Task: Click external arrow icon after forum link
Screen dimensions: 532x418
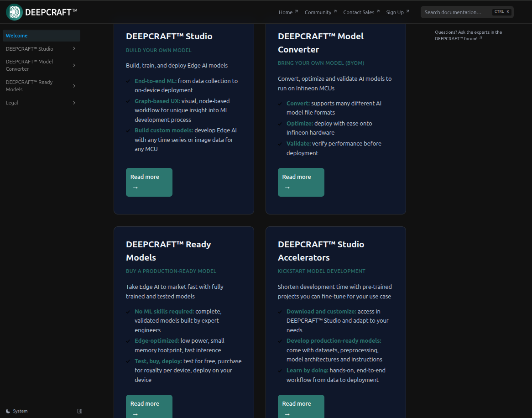Action: pyautogui.click(x=481, y=38)
